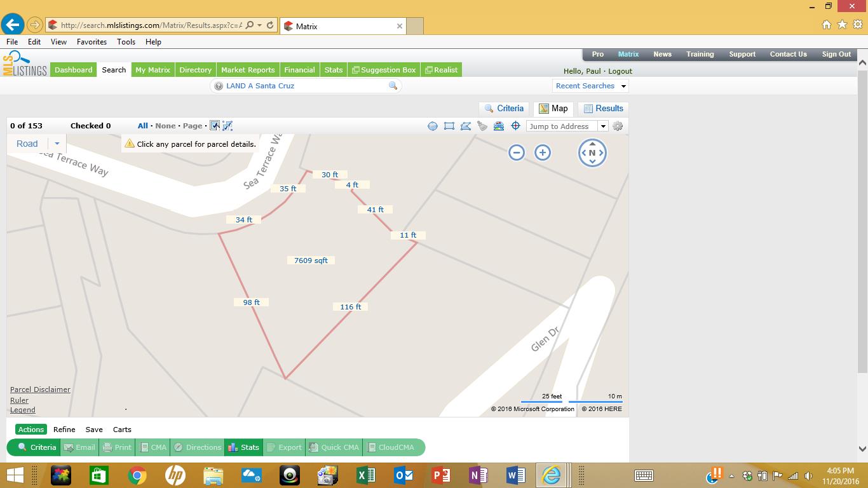Image resolution: width=868 pixels, height=488 pixels.
Task: Click the crosshair center map icon
Action: 516,126
